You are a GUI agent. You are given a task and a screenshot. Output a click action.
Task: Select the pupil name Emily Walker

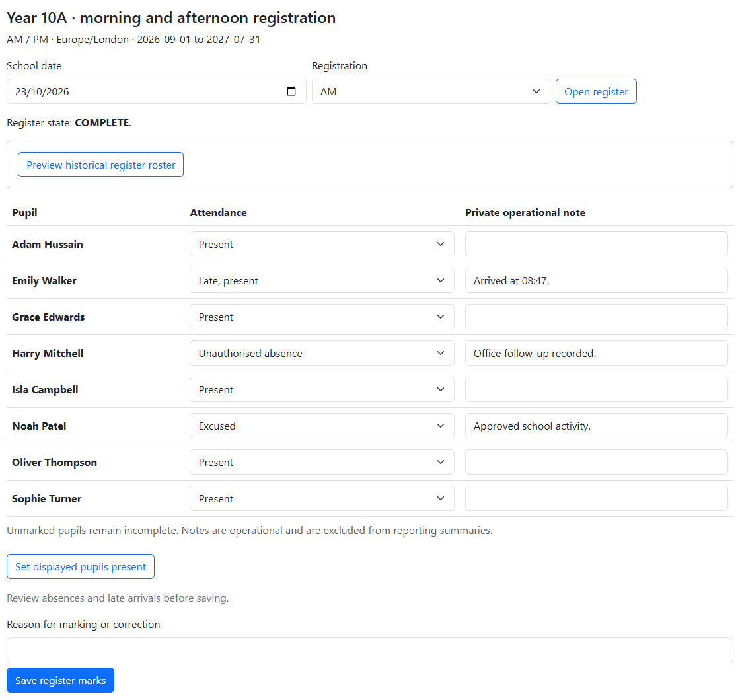[x=44, y=280]
